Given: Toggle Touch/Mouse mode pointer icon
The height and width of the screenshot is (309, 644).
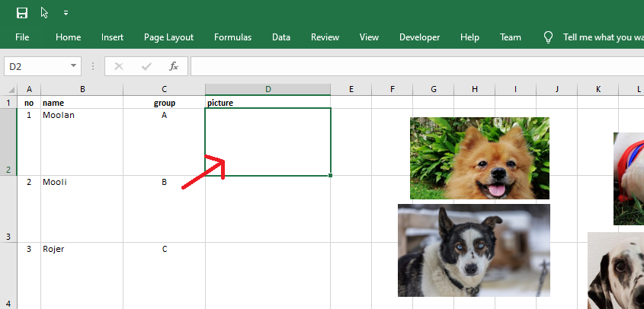Looking at the screenshot, I should [44, 13].
